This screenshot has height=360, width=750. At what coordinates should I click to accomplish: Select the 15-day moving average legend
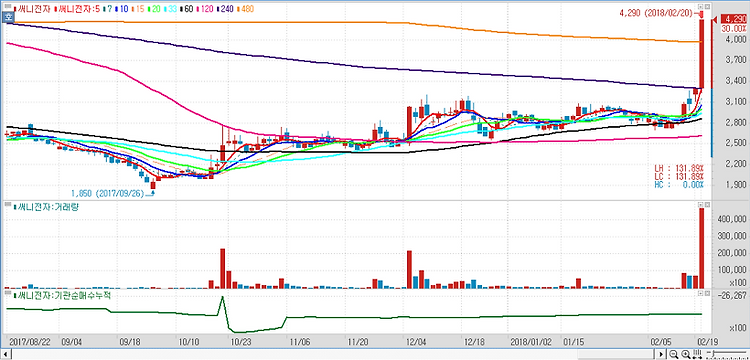click(138, 9)
